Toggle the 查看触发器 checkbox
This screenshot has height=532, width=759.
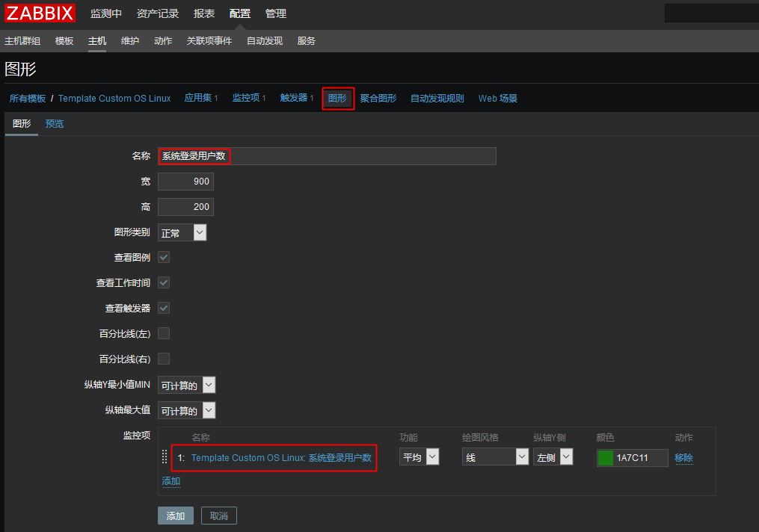point(164,308)
